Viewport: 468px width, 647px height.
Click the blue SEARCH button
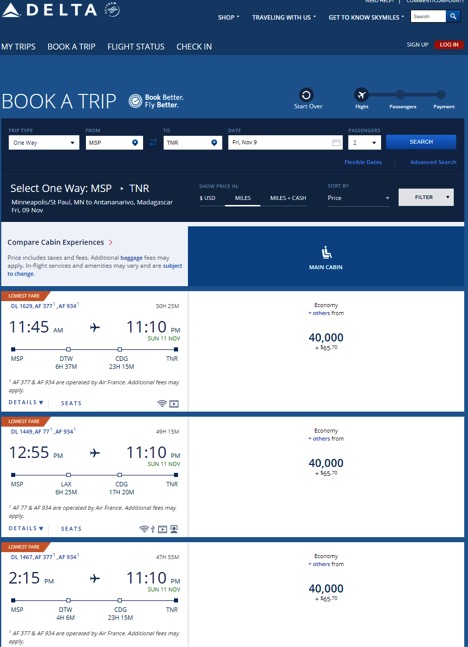click(421, 142)
